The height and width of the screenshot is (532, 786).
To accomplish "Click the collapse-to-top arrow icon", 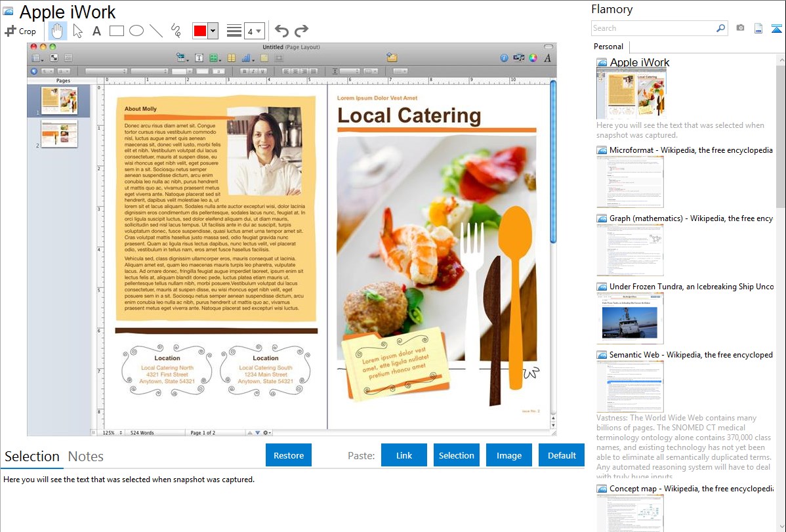I will [776, 28].
